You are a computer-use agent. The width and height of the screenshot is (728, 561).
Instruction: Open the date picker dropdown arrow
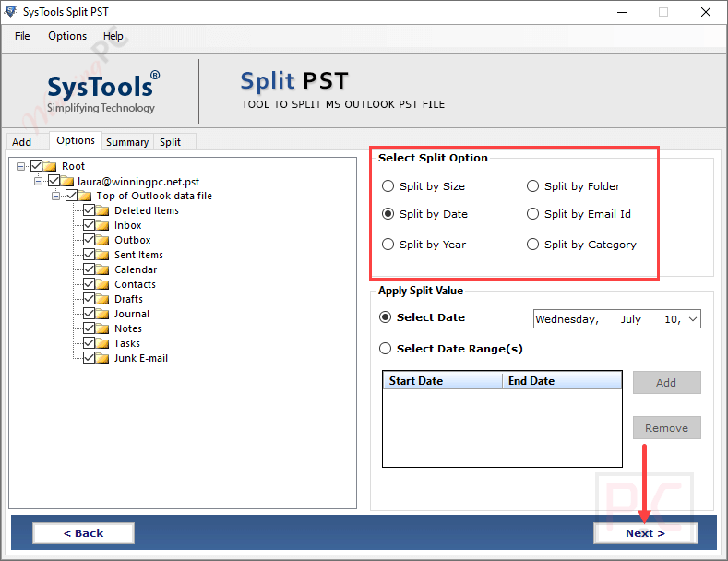click(x=693, y=319)
